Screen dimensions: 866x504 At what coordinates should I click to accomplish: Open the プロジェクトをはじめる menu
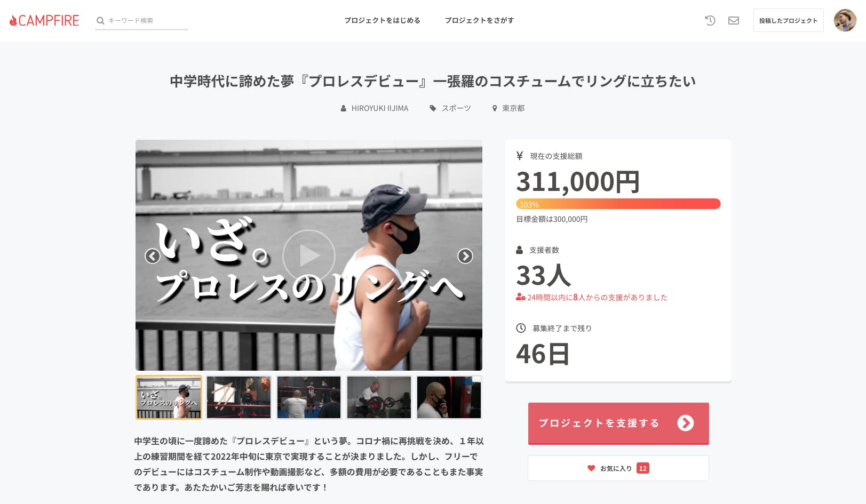[x=382, y=20]
